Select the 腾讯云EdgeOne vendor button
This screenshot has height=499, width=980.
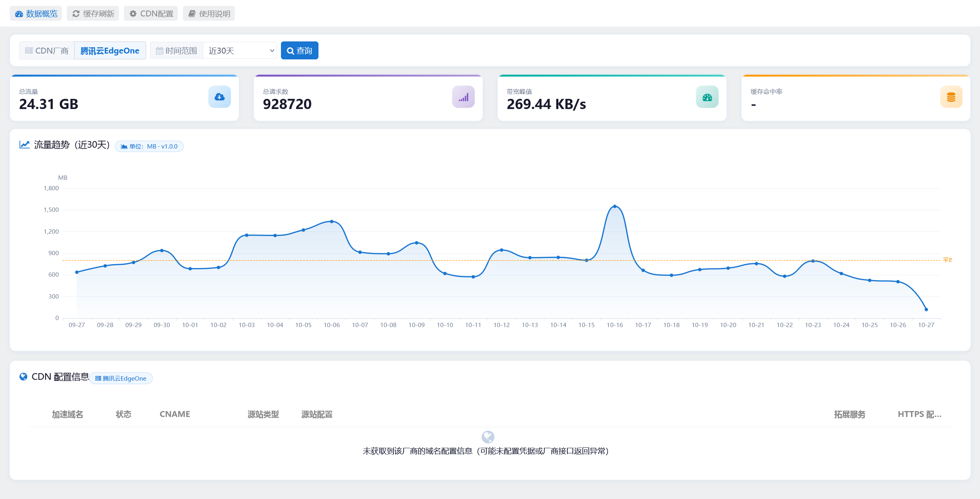pyautogui.click(x=110, y=51)
